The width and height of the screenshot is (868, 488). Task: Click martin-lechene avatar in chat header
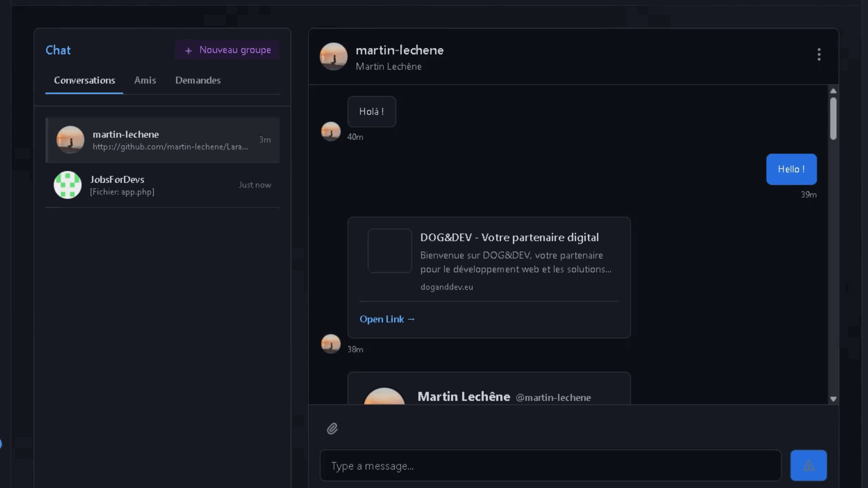click(x=334, y=56)
